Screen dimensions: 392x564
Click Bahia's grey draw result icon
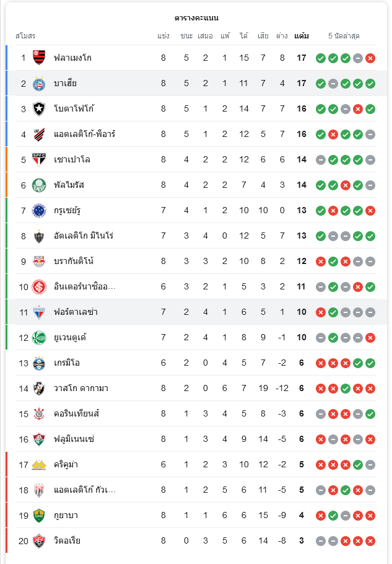(333, 84)
